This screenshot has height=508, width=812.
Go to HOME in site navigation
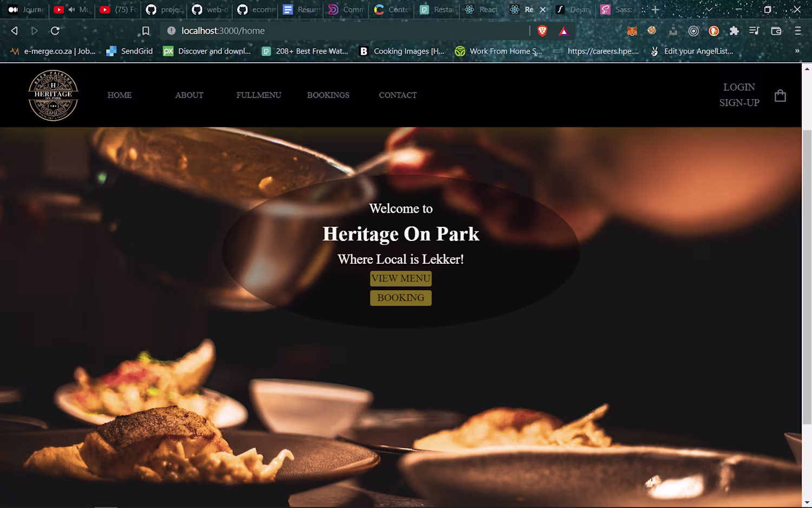coord(120,95)
